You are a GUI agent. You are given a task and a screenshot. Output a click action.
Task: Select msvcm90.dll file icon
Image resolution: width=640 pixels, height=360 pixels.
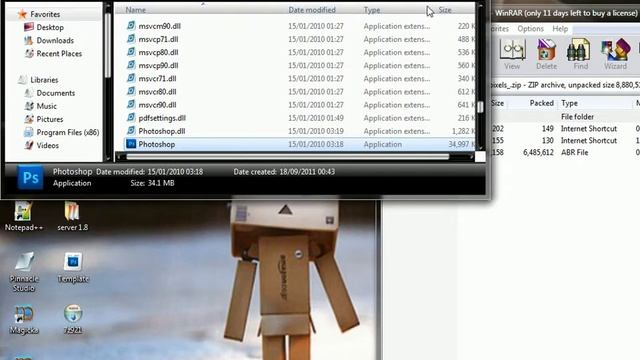(x=131, y=26)
